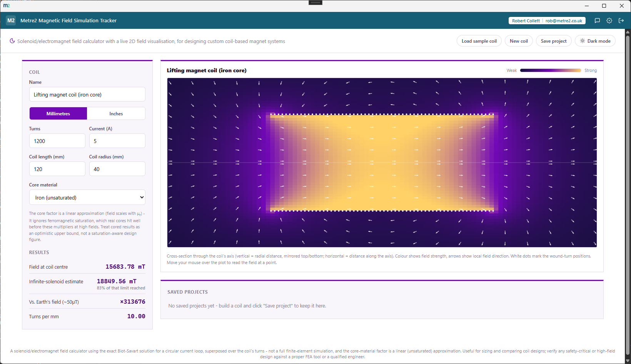Focus the Turns input field
Viewport: 631px width, 364px height.
(x=57, y=141)
